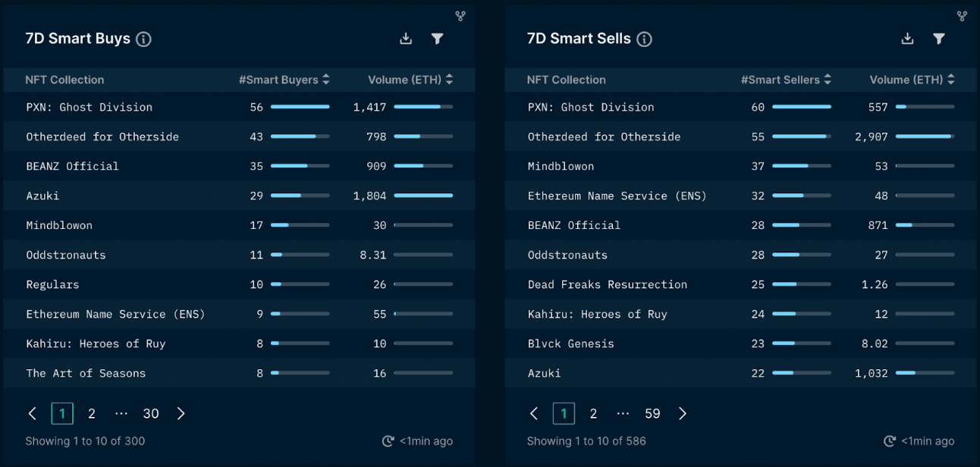Open PXN: Ghost Division in Smart Sells
Image resolution: width=980 pixels, height=467 pixels.
591,107
